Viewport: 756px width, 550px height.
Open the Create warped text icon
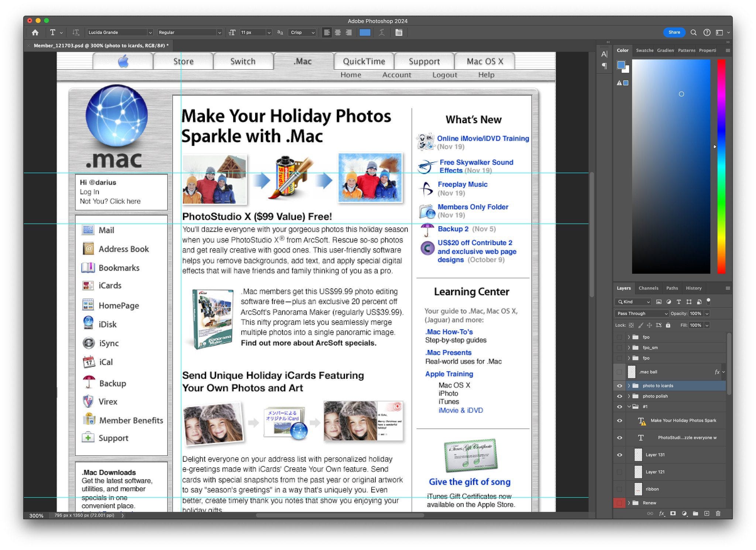coord(382,32)
